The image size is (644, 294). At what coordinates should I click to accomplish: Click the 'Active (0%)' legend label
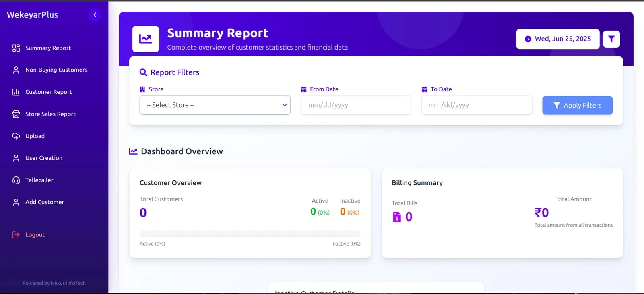pos(152,244)
